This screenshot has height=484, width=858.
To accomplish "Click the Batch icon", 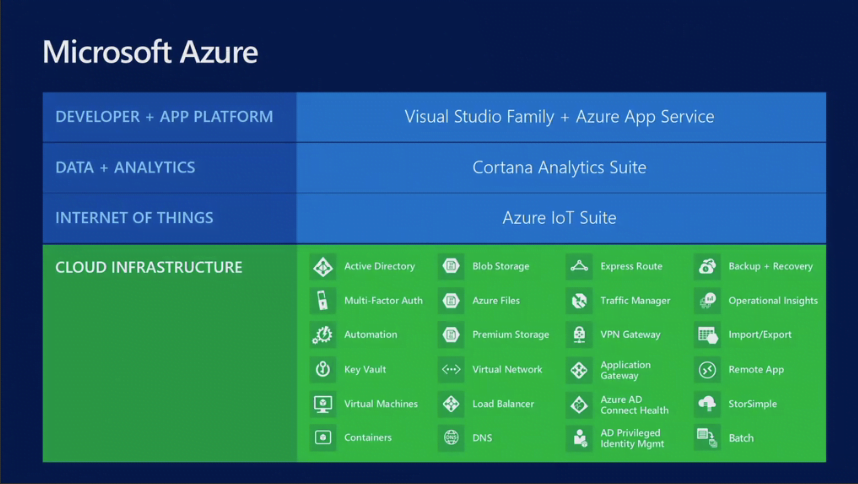I will coord(707,438).
